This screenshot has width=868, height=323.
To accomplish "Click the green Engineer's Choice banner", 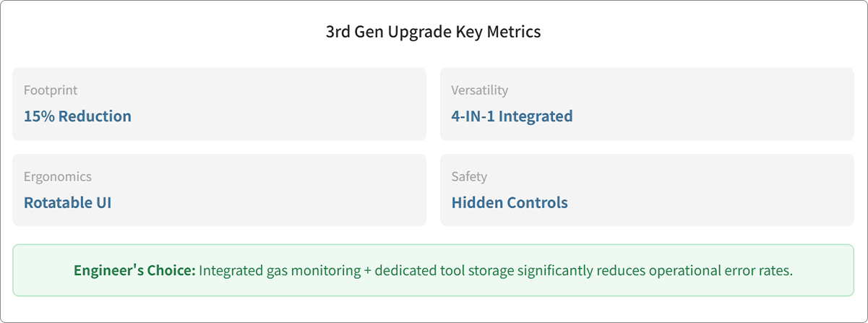I will point(434,270).
